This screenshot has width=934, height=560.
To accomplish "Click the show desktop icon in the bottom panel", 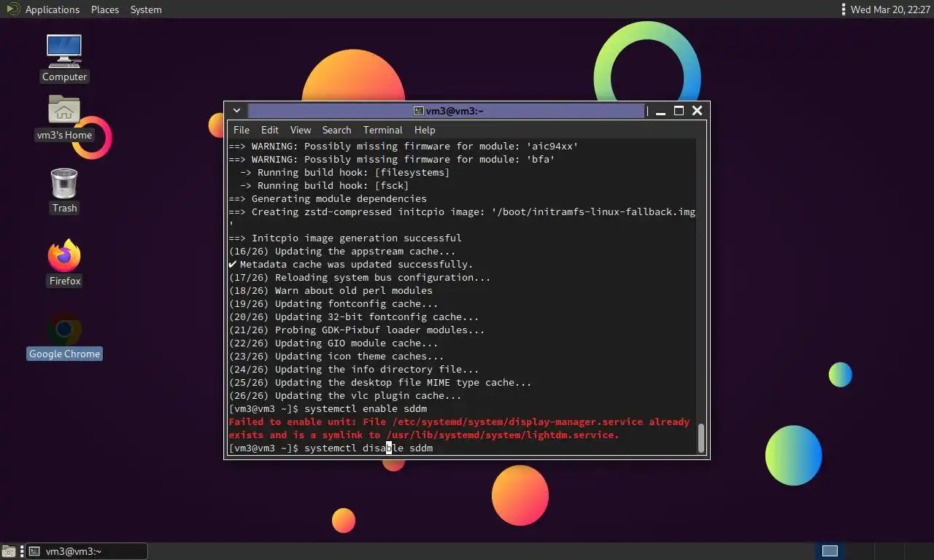I will (9, 551).
